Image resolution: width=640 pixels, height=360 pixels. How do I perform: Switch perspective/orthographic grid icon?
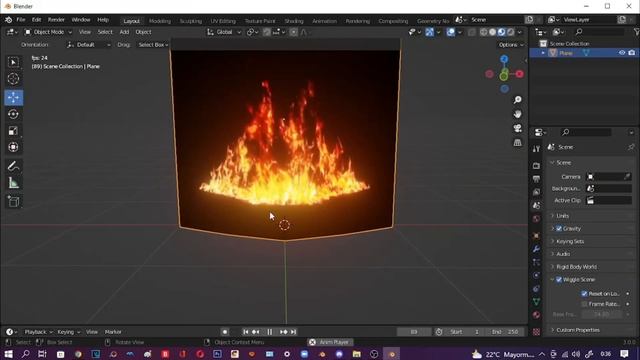(518, 142)
